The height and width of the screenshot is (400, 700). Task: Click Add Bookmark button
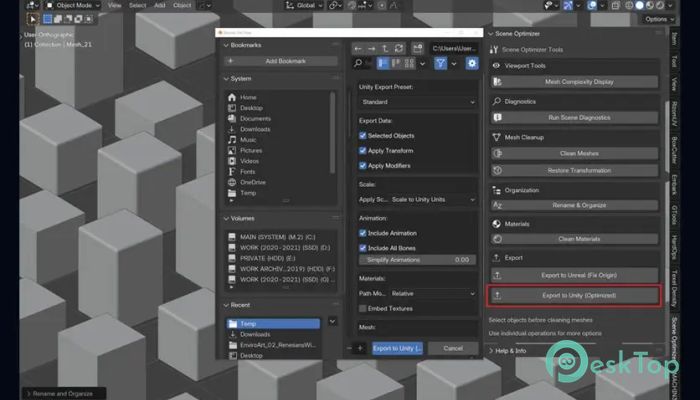pos(281,61)
